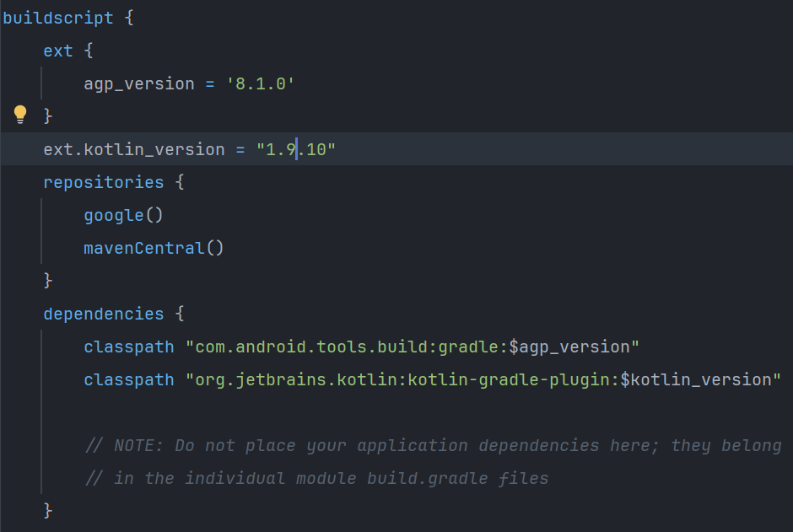Click the agp_version variable declaration

[139, 83]
